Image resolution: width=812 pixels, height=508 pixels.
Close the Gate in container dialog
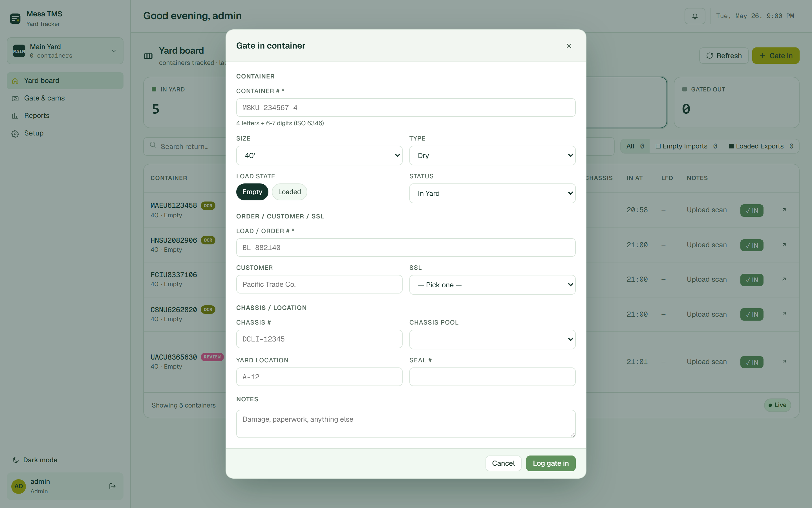coord(569,46)
